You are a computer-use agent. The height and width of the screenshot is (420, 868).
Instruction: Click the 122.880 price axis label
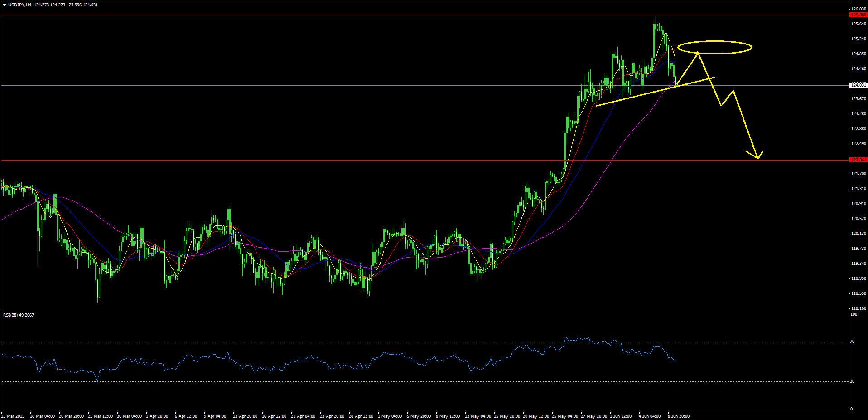(x=859, y=129)
